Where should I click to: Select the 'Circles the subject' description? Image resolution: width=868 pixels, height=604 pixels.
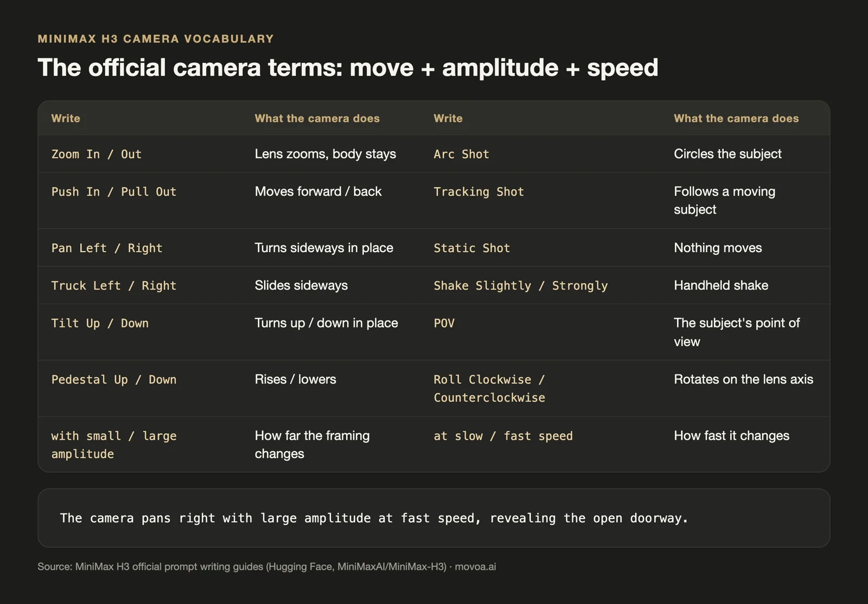point(727,154)
